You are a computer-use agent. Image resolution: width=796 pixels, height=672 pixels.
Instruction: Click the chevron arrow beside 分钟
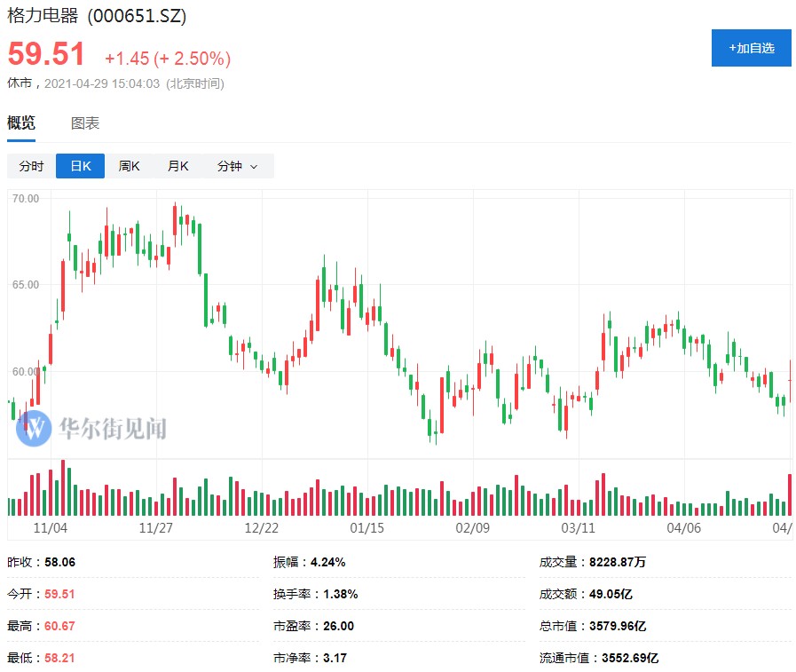tap(254, 167)
